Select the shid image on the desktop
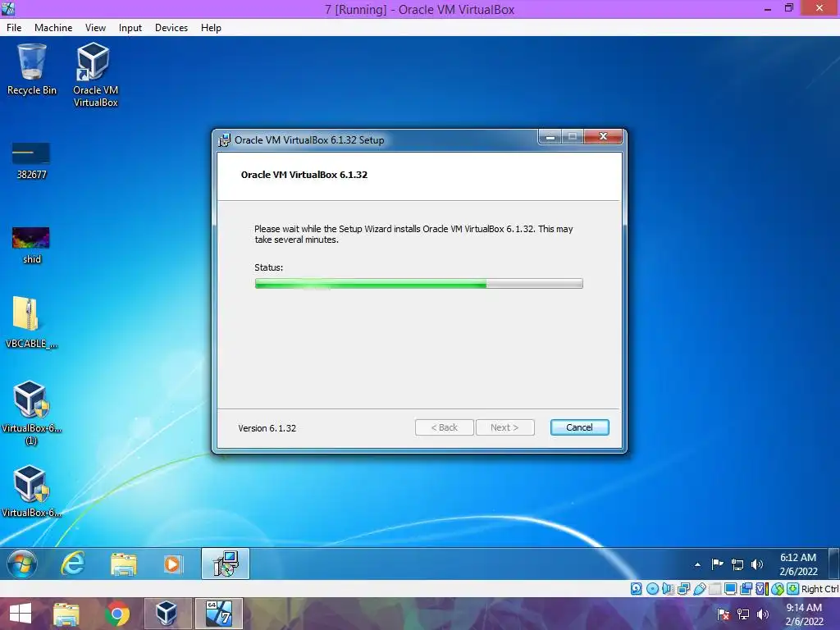The image size is (840, 630). click(x=32, y=245)
